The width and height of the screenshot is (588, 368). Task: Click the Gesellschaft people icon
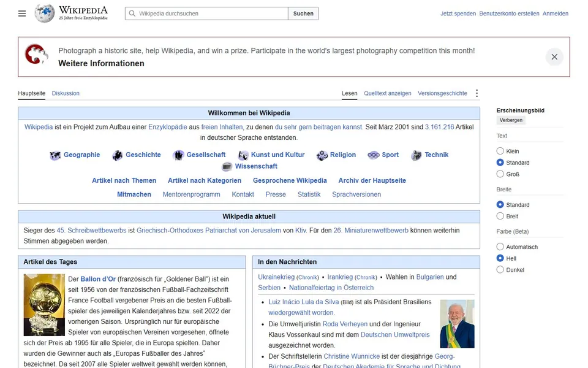(178, 155)
